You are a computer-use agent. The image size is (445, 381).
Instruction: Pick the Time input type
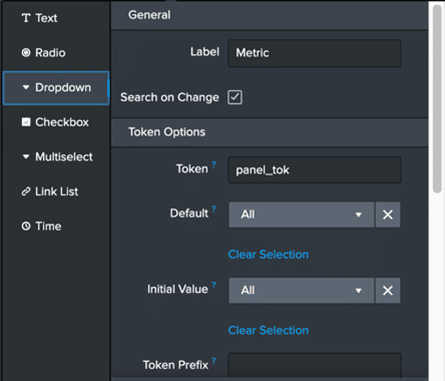point(56,226)
